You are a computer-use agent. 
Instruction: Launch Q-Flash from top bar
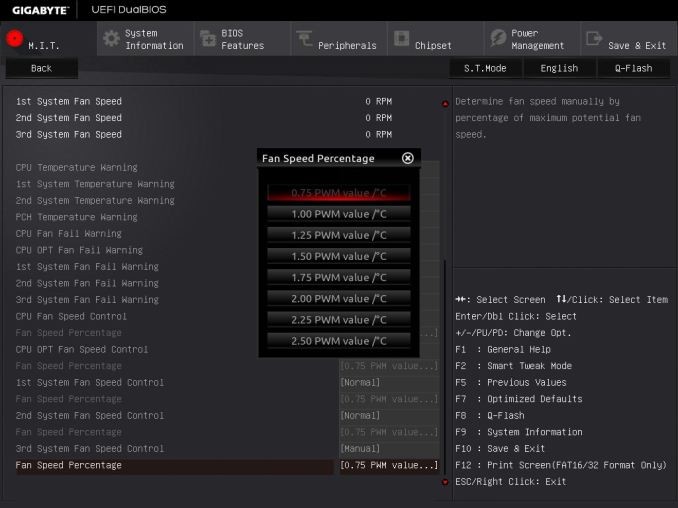point(633,68)
